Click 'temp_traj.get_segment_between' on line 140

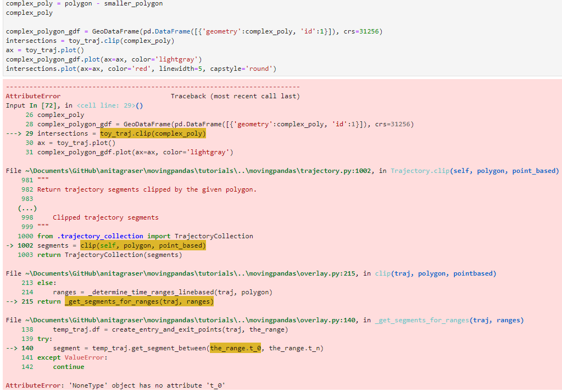[x=149, y=348]
